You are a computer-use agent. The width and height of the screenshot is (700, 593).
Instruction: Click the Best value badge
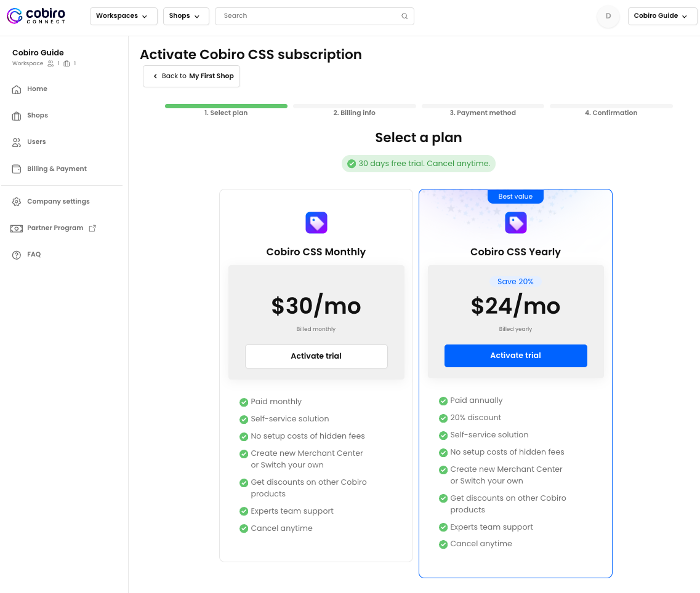(x=516, y=196)
